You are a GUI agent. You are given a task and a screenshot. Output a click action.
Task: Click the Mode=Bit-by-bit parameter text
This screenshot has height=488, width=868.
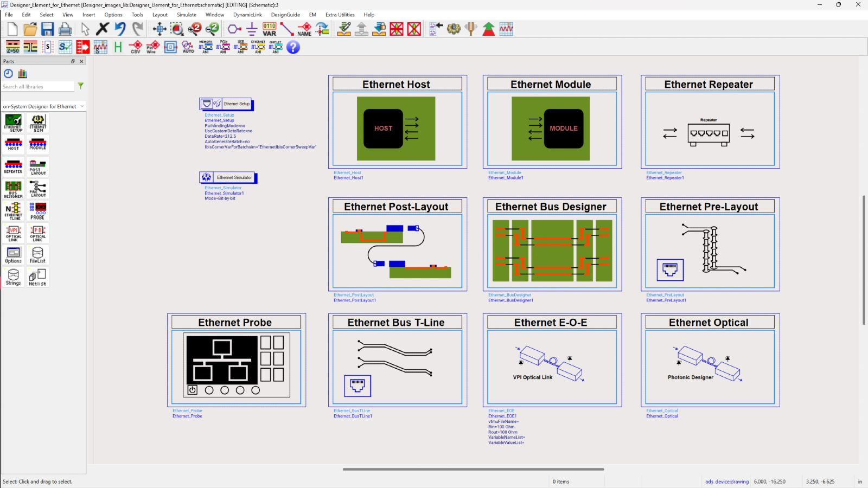220,198
